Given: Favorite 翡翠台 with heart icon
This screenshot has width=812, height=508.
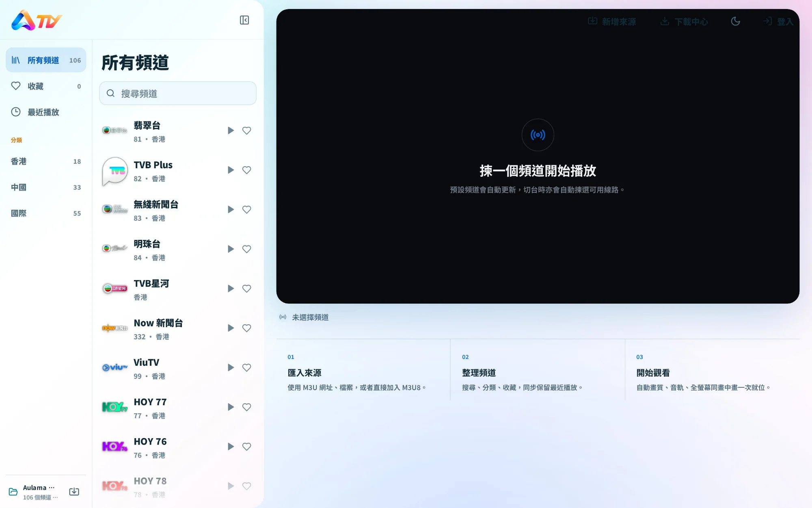Looking at the screenshot, I should [x=246, y=130].
